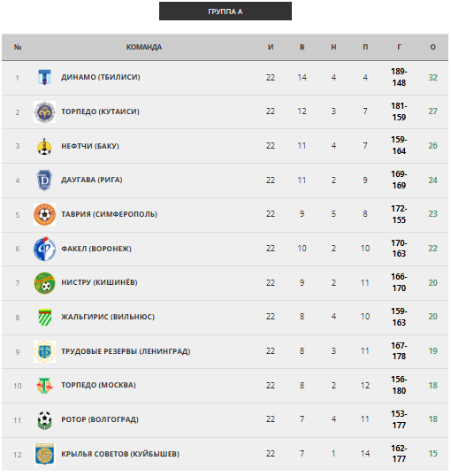This screenshot has width=451, height=476.
Task: Click the Г goals column header
Action: 399,47
